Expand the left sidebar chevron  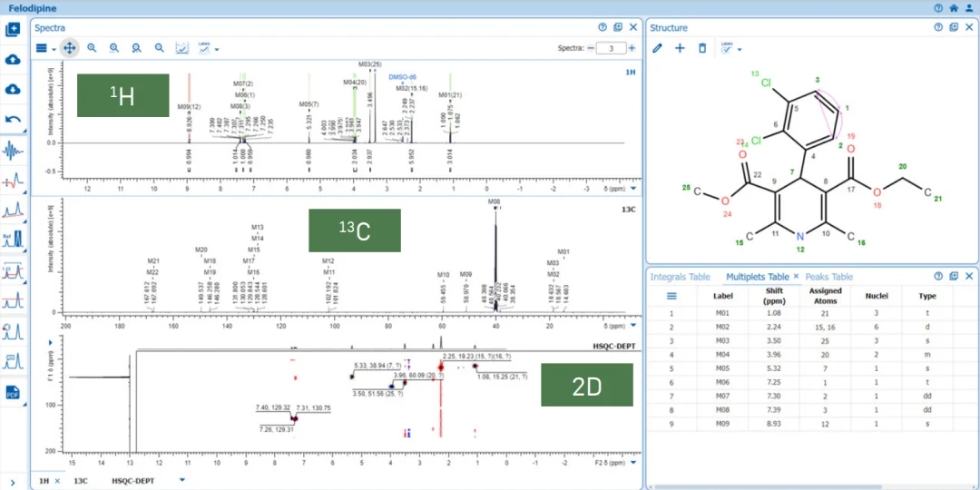(13, 481)
